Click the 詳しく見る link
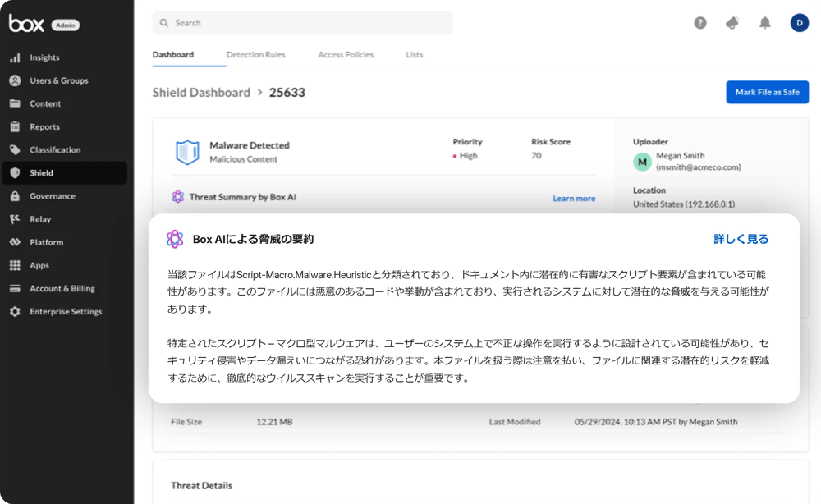The image size is (821, 504). point(741,239)
